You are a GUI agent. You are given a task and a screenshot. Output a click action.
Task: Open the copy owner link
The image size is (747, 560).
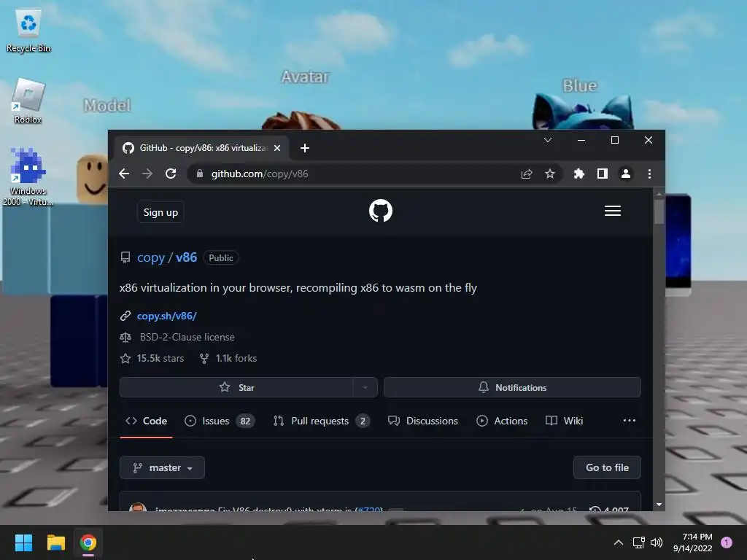(151, 257)
